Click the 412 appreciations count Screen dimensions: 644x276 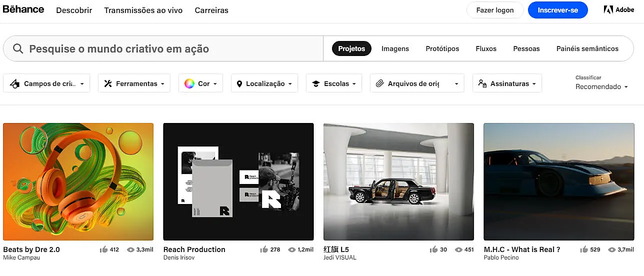click(114, 249)
